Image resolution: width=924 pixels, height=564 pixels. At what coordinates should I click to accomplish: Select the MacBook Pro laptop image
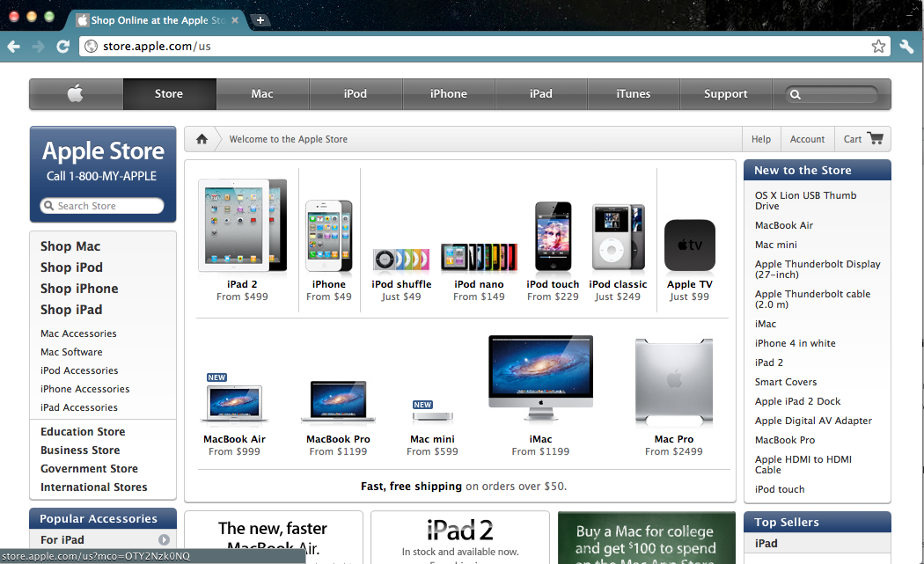(338, 402)
